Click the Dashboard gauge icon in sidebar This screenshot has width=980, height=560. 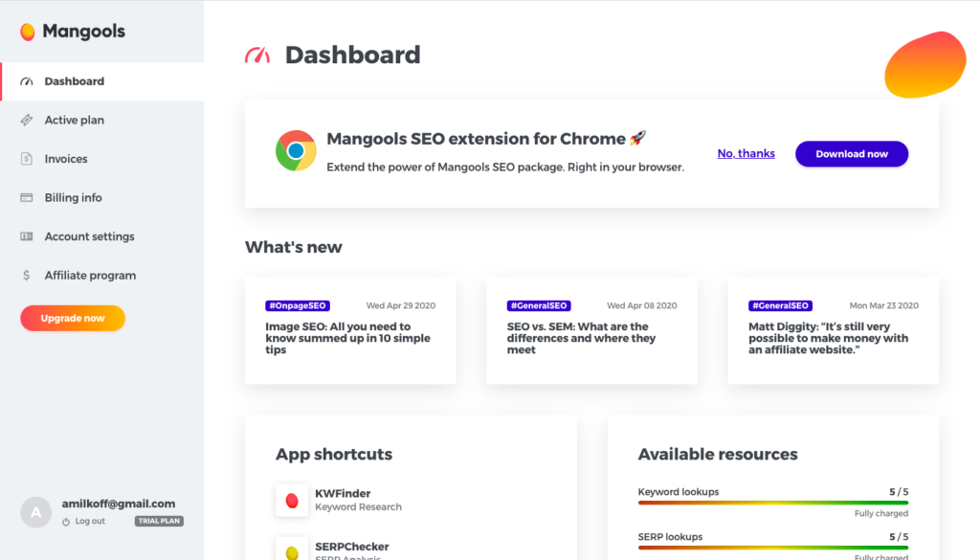(x=26, y=81)
